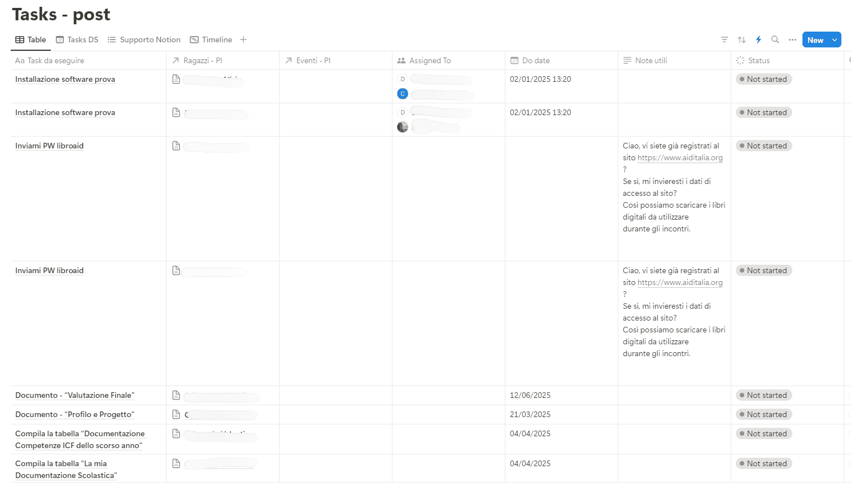Click the spinner icon on Status header
This screenshot has width=851, height=504.
740,60
